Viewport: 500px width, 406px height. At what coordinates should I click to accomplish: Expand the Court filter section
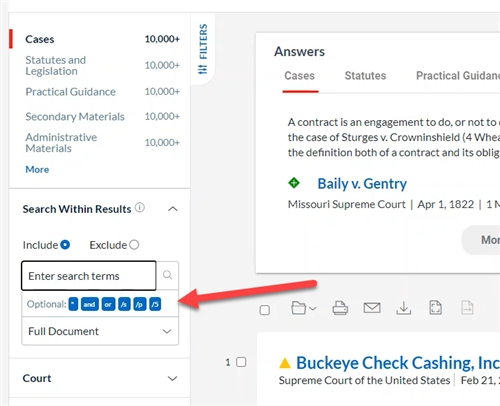[x=100, y=378]
